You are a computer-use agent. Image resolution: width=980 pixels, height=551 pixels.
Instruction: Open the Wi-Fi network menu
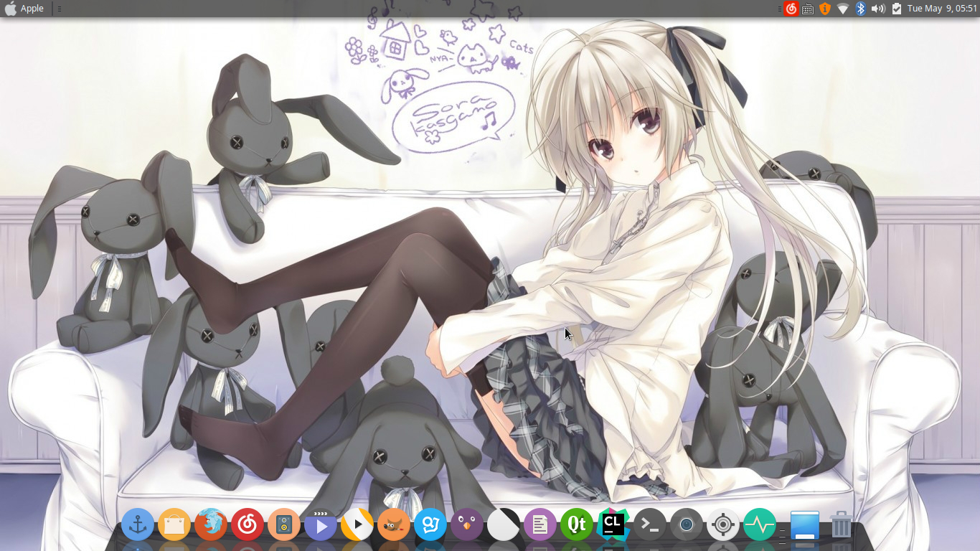click(843, 9)
